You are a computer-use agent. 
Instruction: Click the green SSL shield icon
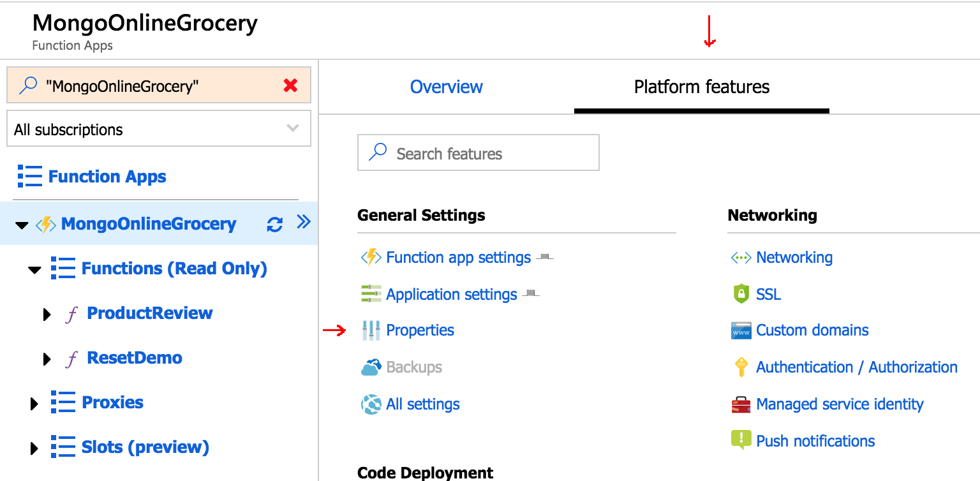[740, 294]
